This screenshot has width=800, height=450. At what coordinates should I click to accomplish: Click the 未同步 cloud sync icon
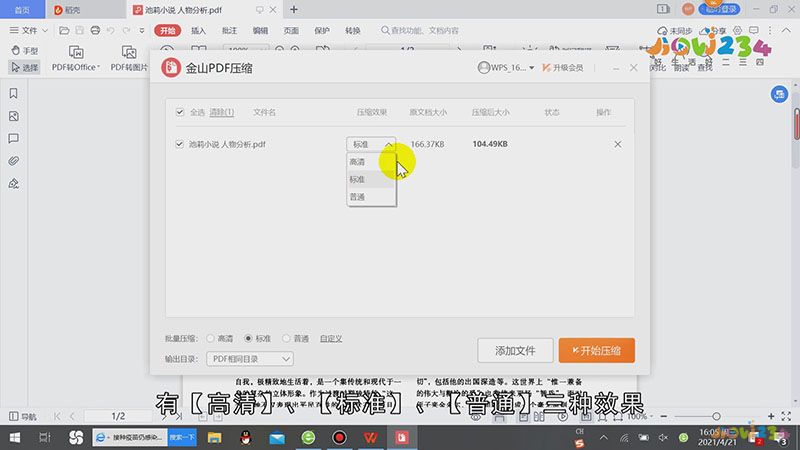coord(674,31)
